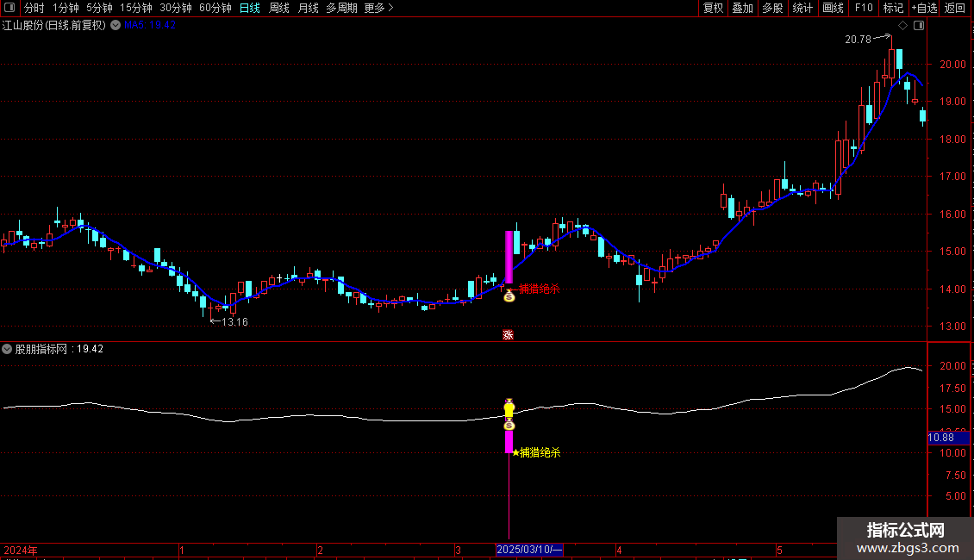974x560 pixels.
Task: Expand the 更多 more periods menu
Action: (x=379, y=8)
